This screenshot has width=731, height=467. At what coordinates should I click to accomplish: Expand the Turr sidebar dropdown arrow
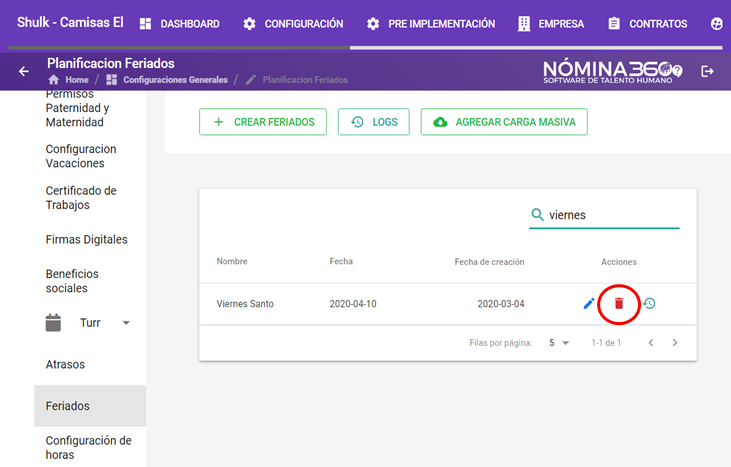tap(126, 323)
